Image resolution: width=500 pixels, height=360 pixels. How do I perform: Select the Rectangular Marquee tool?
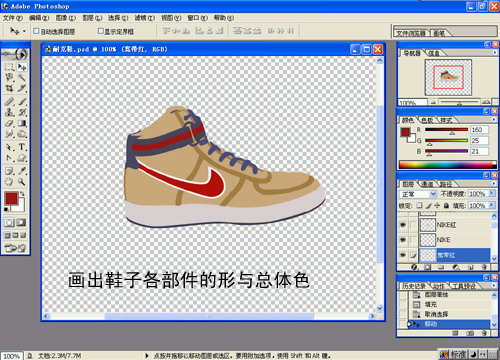point(9,67)
